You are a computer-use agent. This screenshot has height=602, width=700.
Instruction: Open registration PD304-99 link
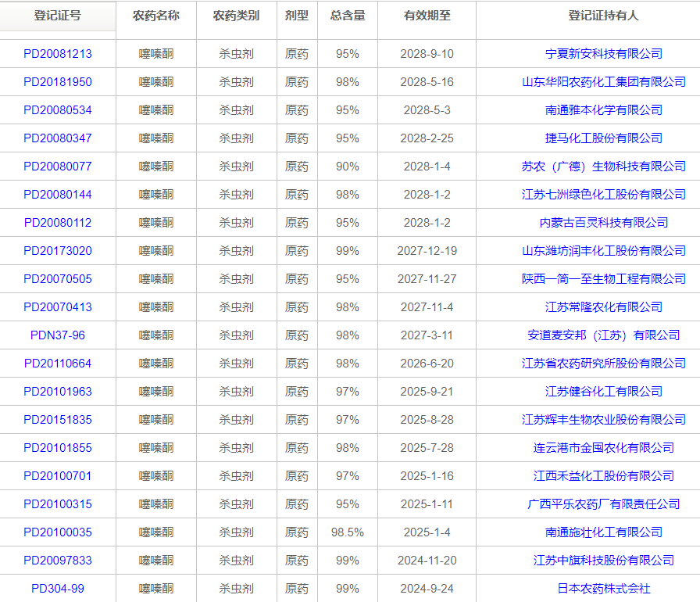coord(58,589)
